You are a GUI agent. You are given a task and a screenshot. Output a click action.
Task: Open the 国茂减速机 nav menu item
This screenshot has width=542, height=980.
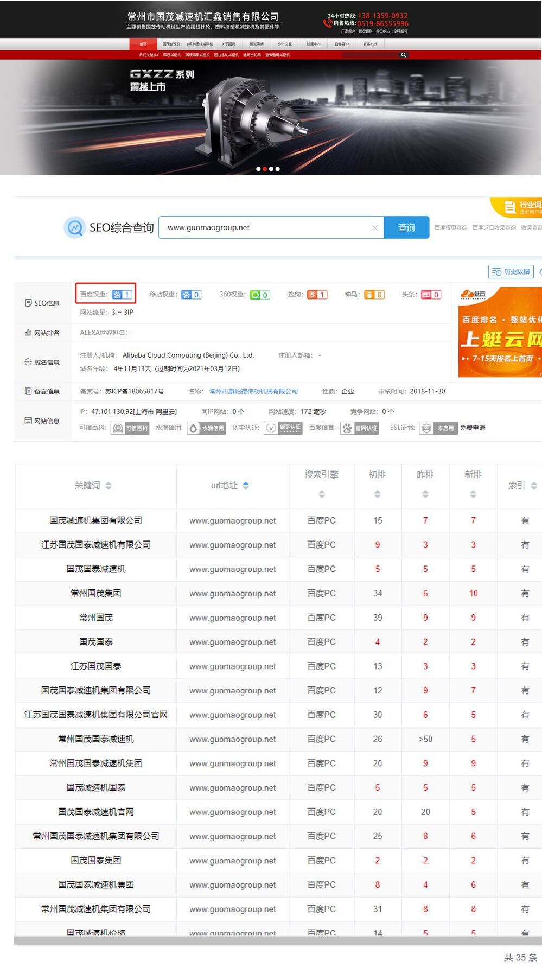(x=171, y=44)
